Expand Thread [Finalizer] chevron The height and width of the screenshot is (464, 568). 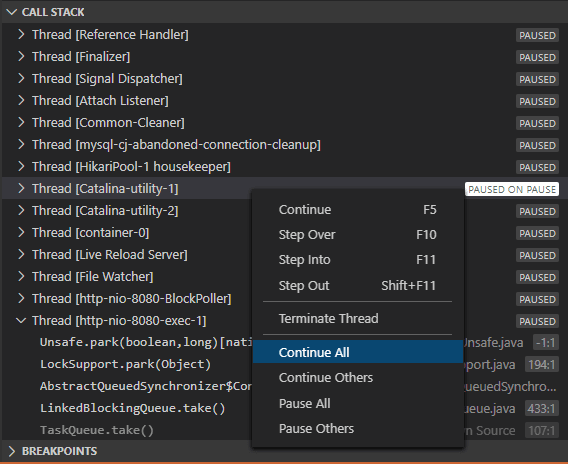[x=21, y=57]
